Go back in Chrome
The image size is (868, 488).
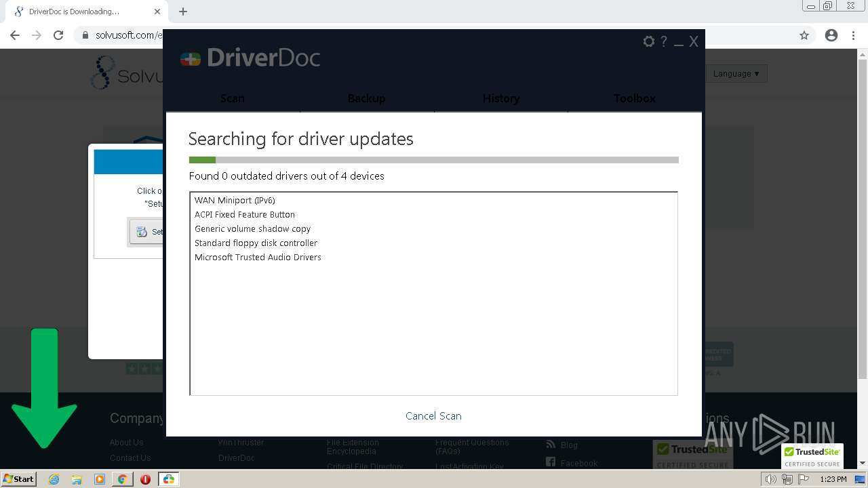[15, 35]
